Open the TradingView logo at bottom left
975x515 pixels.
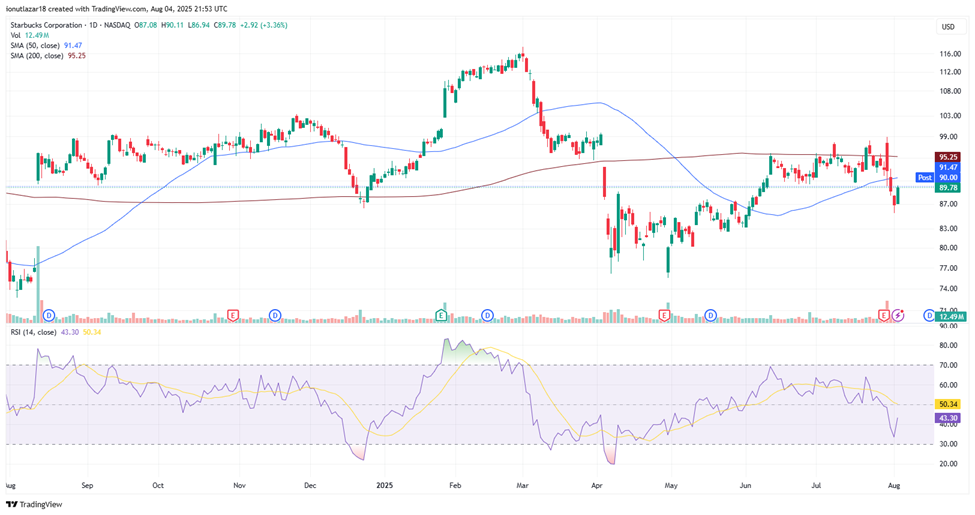33,504
